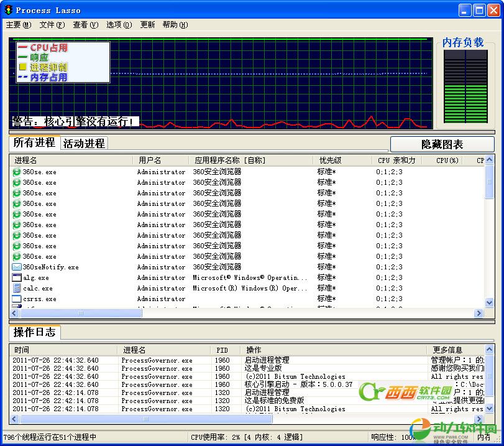Click the process list horizontal scroll-right arrow
This screenshot has width=504, height=446.
pos(479,314)
